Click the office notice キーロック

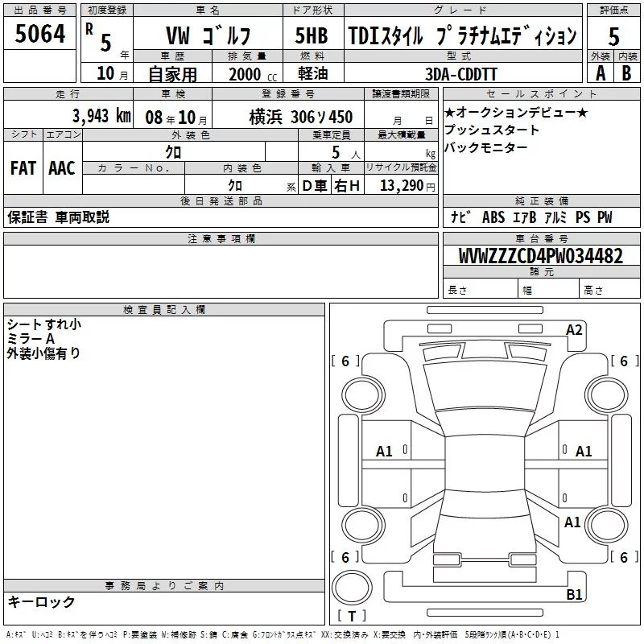41,601
